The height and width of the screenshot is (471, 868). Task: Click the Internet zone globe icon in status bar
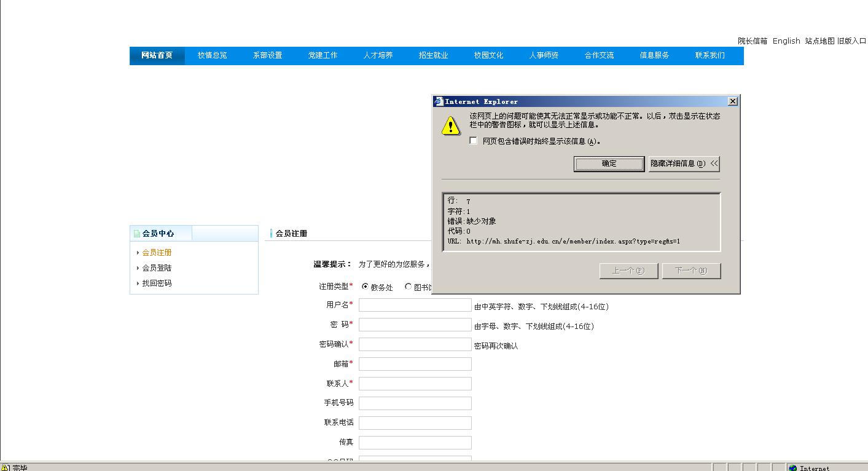click(793, 468)
